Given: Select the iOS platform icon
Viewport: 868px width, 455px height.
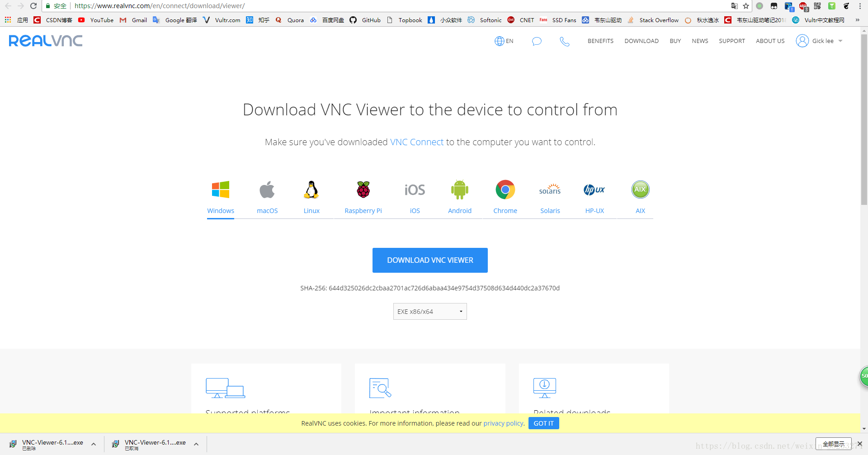Looking at the screenshot, I should click(x=415, y=190).
